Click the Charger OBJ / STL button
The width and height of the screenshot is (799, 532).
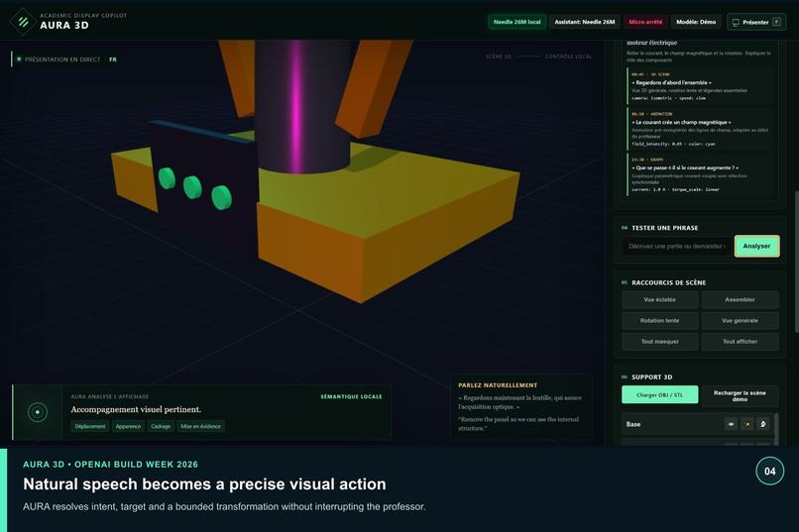pyautogui.click(x=659, y=395)
